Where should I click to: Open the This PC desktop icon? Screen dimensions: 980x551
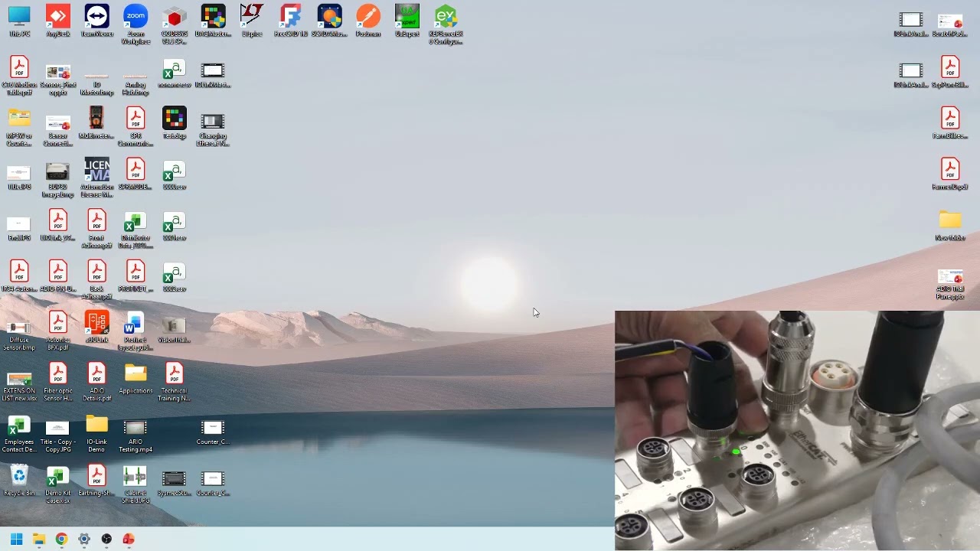point(19,21)
